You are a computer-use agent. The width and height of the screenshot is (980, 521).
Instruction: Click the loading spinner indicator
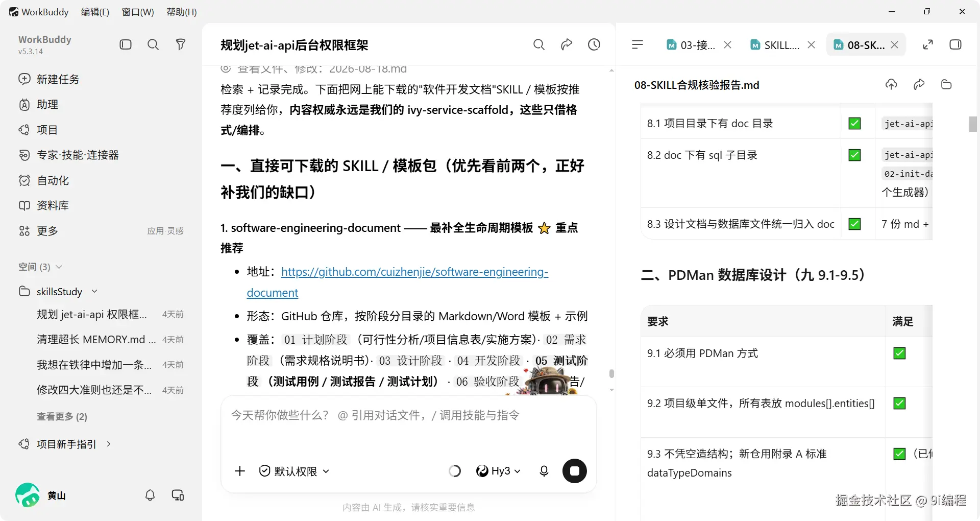click(455, 471)
